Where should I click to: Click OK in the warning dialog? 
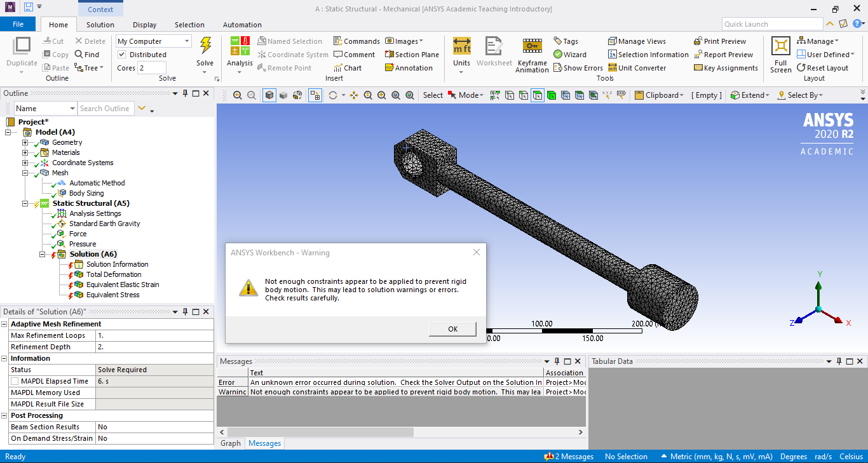click(x=452, y=329)
